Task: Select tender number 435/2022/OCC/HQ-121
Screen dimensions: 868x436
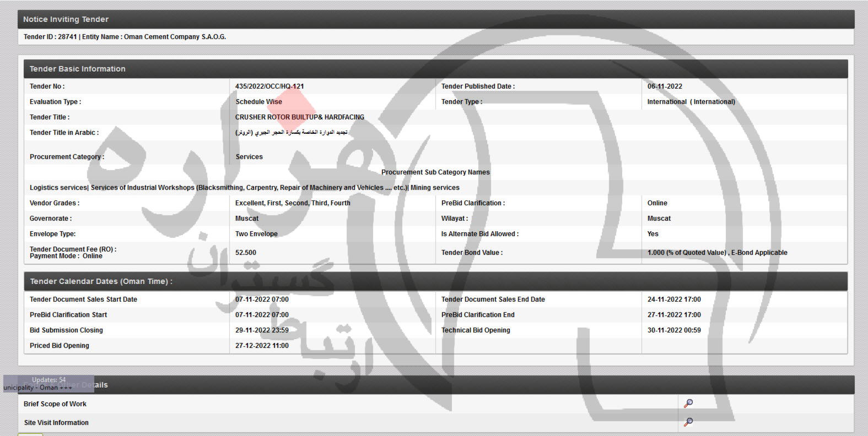Action: (x=269, y=86)
